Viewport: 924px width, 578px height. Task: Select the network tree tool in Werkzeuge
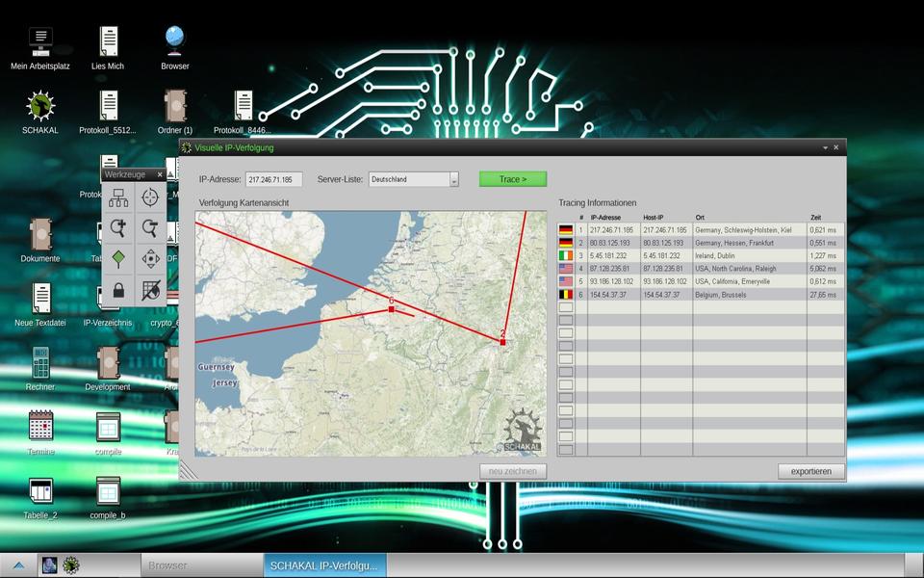tap(118, 198)
